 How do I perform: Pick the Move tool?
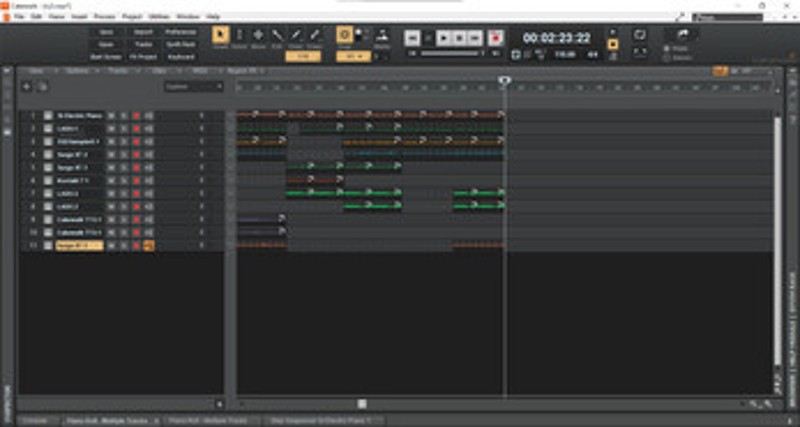coord(259,35)
